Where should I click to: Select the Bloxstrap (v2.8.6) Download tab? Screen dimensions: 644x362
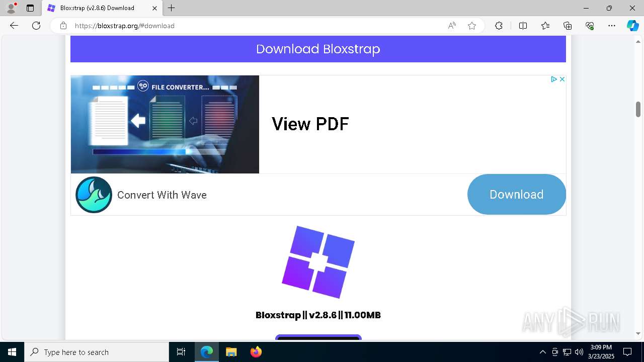tap(103, 8)
